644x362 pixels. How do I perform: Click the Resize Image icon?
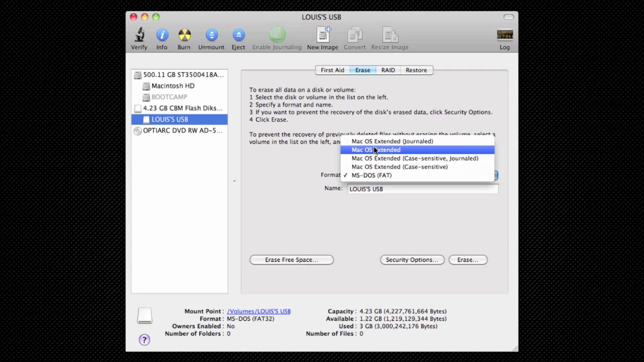[x=389, y=38]
